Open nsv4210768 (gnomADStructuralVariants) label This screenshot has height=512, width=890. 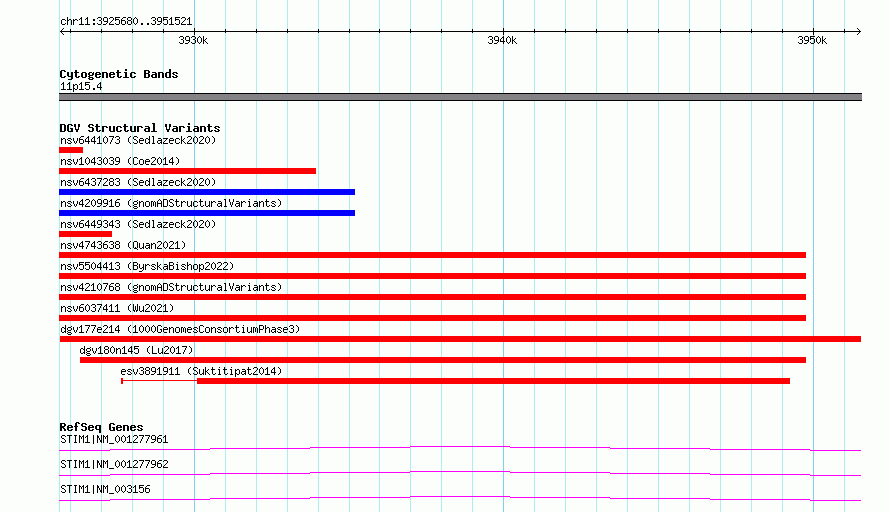171,287
